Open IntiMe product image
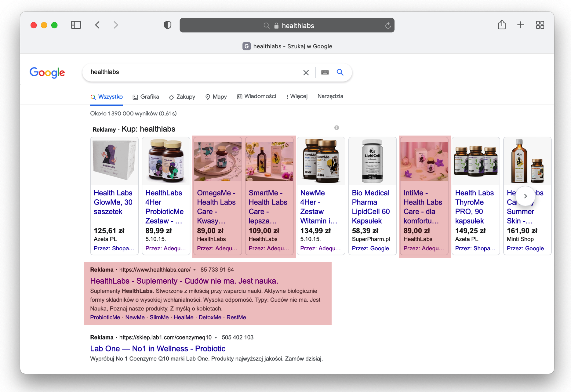Screen dimensions: 571x392 click(424, 161)
